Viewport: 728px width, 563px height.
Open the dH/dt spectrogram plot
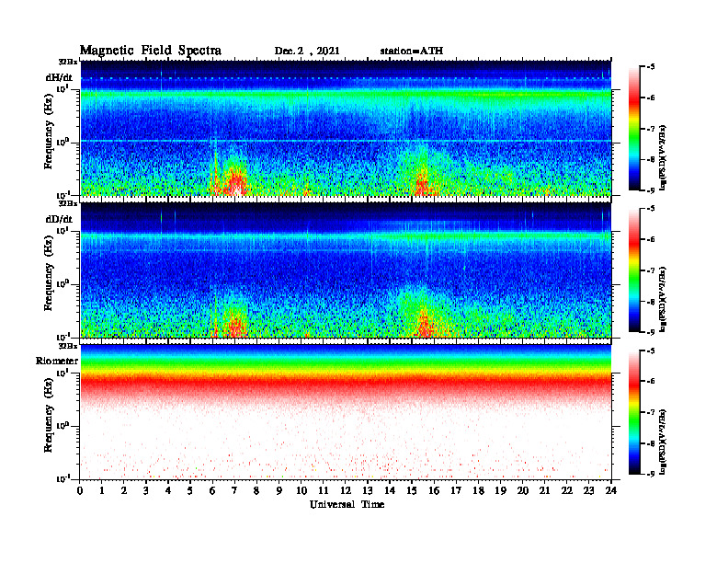click(x=346, y=128)
